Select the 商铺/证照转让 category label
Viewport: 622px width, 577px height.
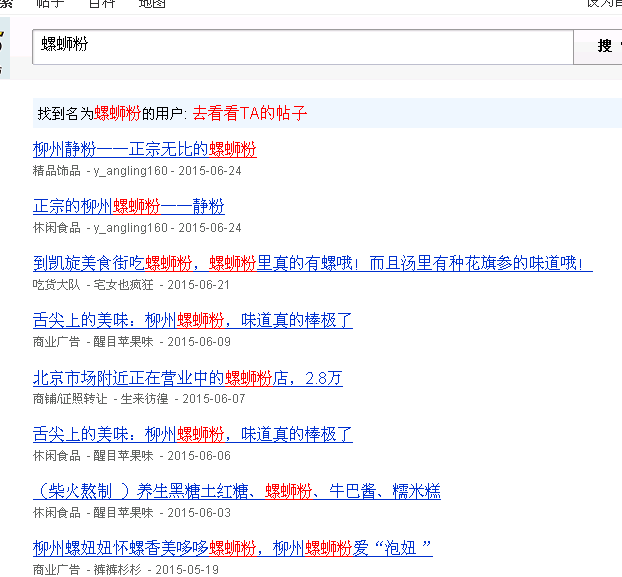pos(69,399)
